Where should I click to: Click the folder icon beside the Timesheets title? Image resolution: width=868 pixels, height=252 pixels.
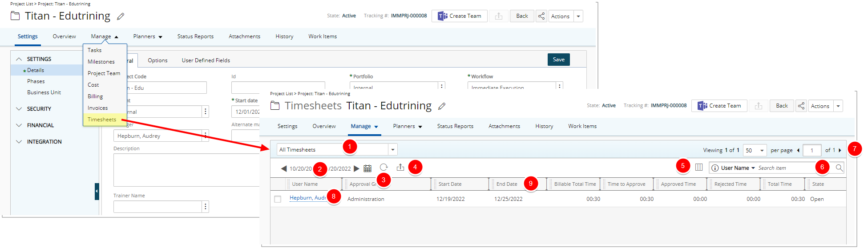275,106
